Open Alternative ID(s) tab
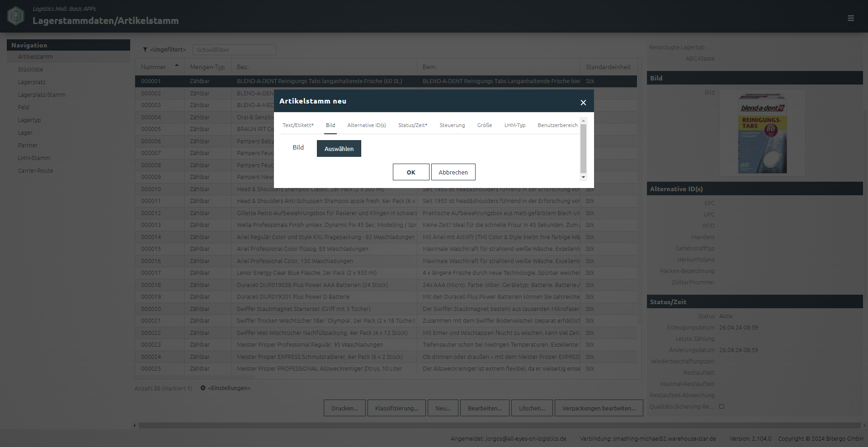This screenshot has width=868, height=447. coord(367,125)
